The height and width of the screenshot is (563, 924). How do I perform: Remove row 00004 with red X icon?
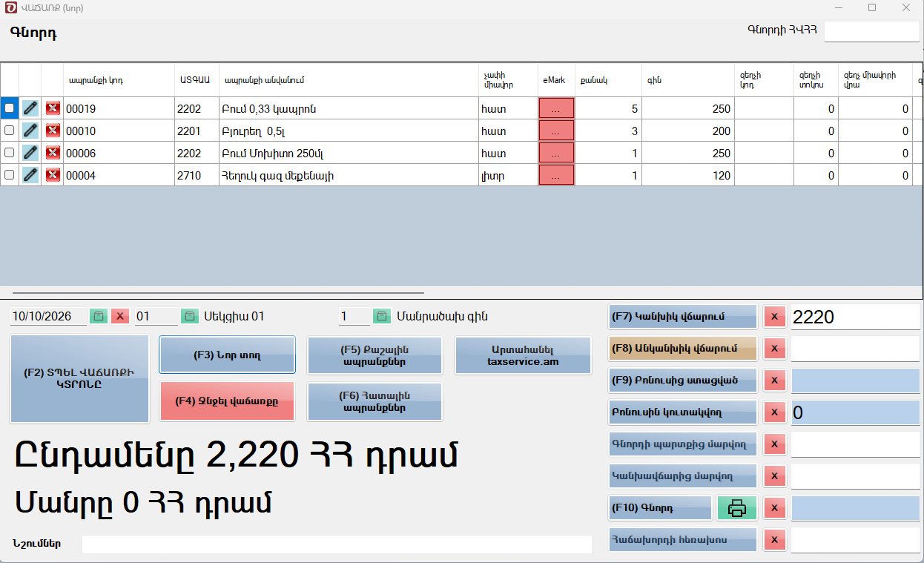click(53, 175)
